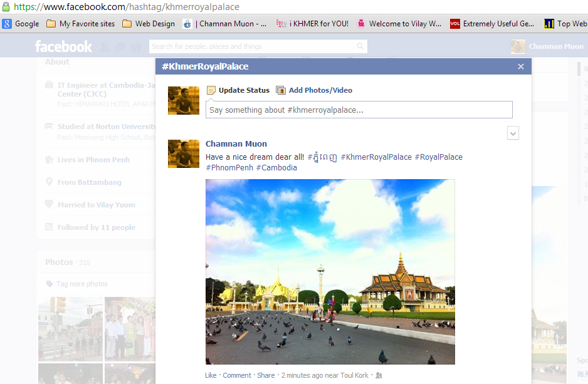Open the Web Design bookmark folder

point(149,24)
